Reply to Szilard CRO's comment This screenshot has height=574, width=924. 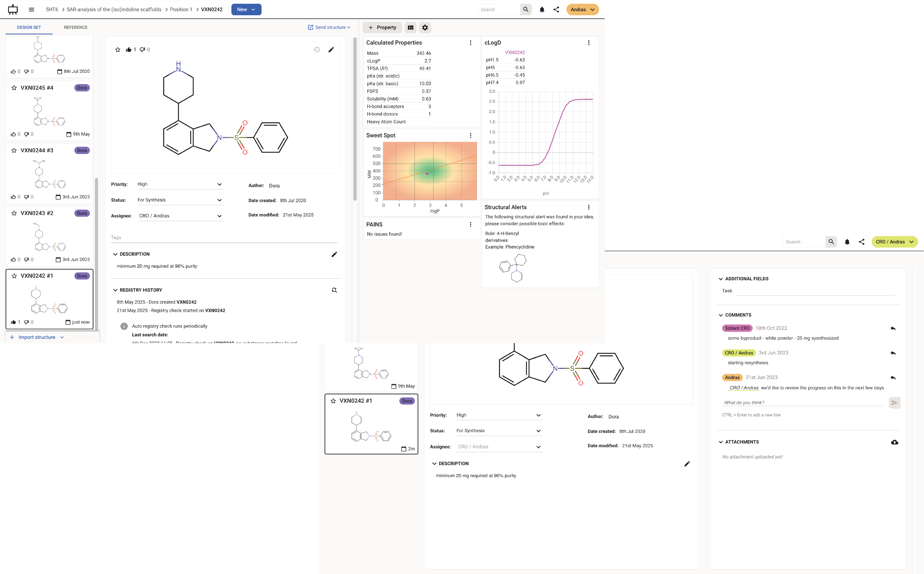[893, 328]
